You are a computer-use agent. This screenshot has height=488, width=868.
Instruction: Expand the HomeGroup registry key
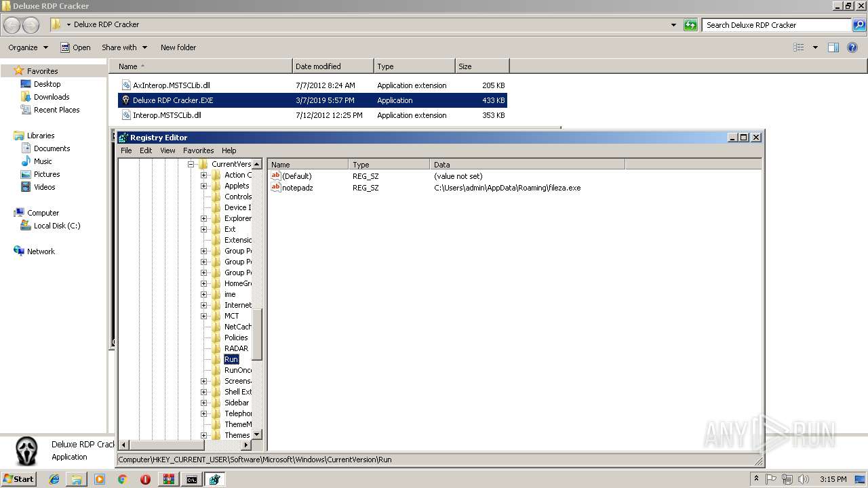[x=203, y=283]
